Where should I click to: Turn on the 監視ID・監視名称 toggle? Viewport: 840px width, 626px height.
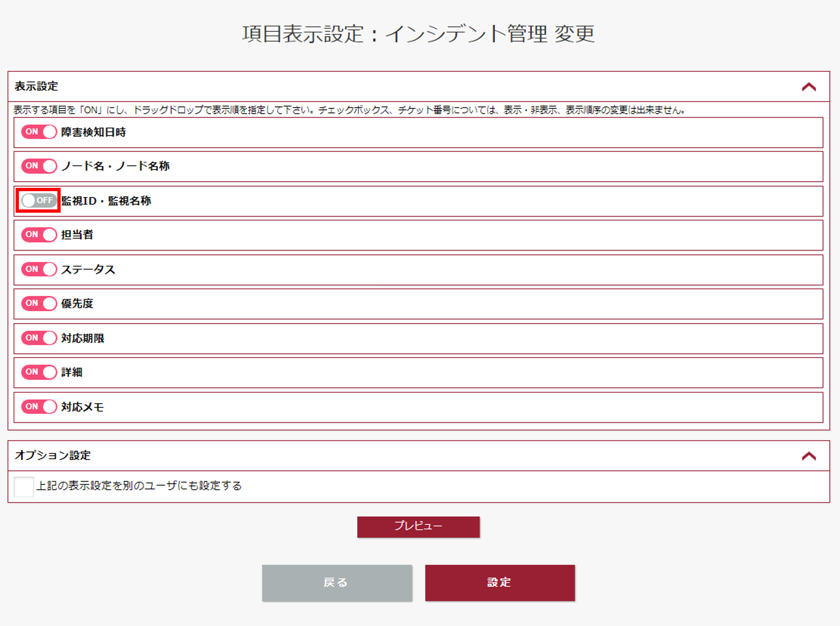point(39,200)
